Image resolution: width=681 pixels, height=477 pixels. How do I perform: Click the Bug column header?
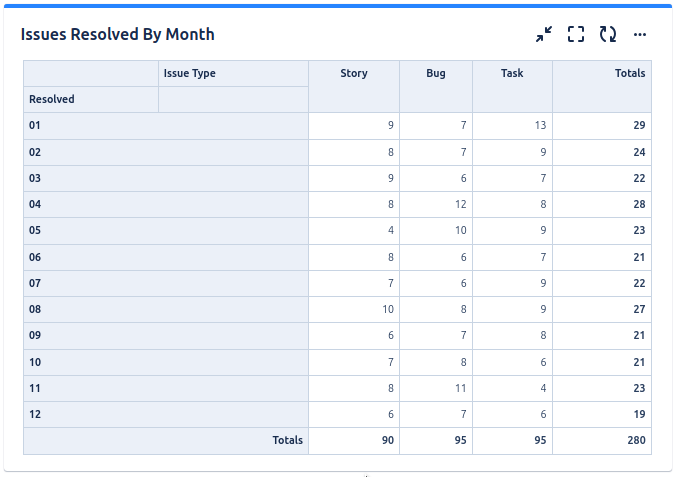436,74
